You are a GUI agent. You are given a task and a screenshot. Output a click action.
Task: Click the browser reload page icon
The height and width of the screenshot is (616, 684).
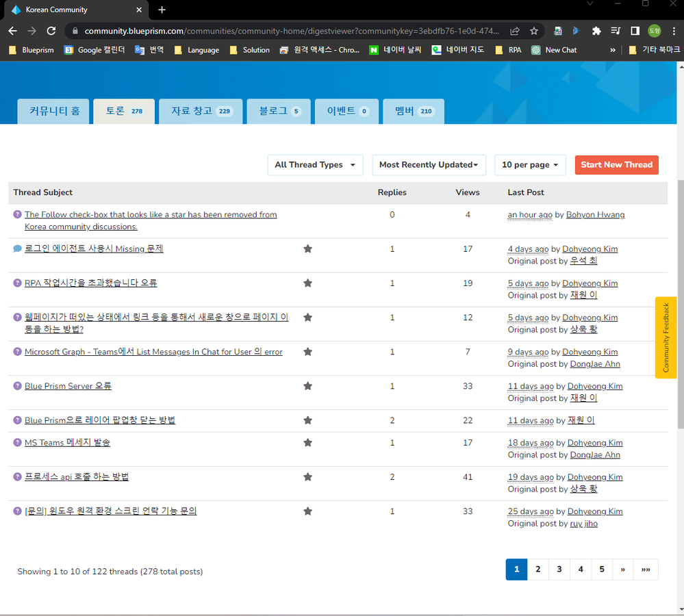click(x=51, y=31)
